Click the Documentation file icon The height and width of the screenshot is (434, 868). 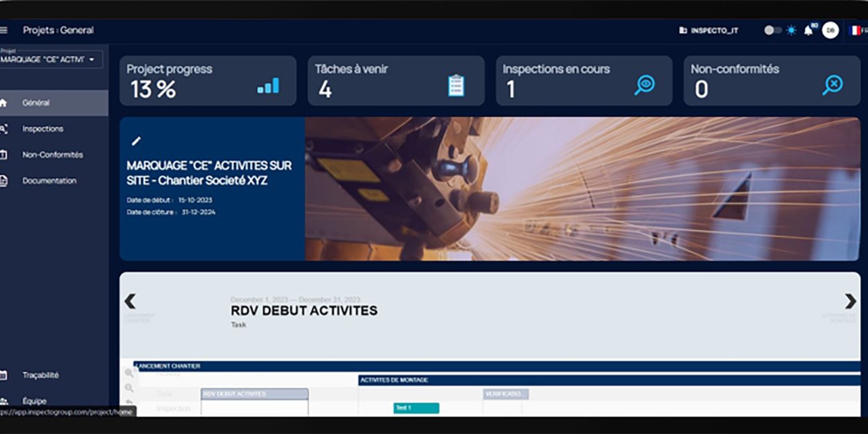coord(3,181)
